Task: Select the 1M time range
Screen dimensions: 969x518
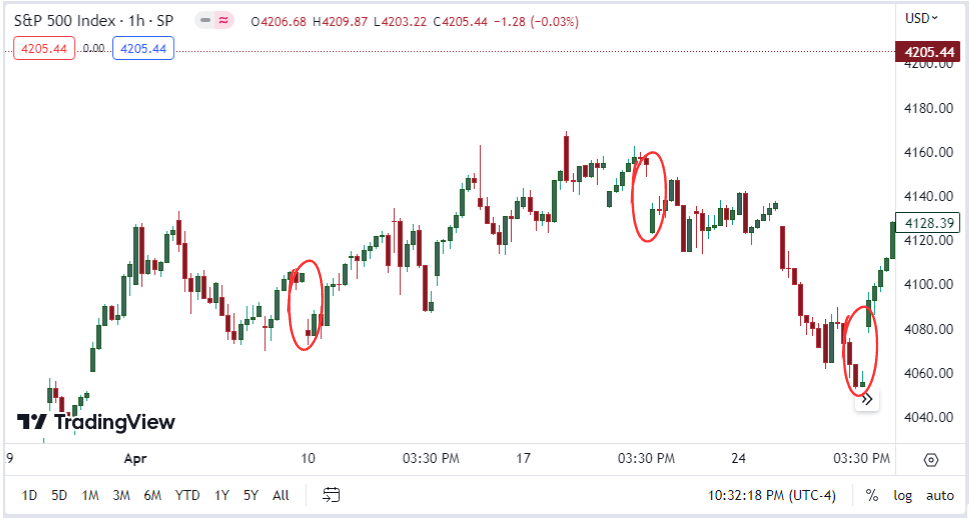Action: tap(90, 495)
